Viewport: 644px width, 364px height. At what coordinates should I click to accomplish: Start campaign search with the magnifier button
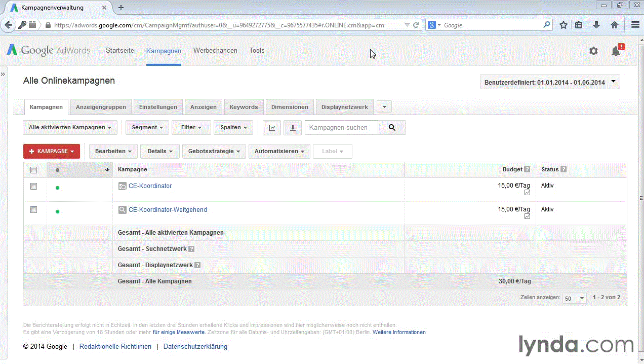(392, 128)
